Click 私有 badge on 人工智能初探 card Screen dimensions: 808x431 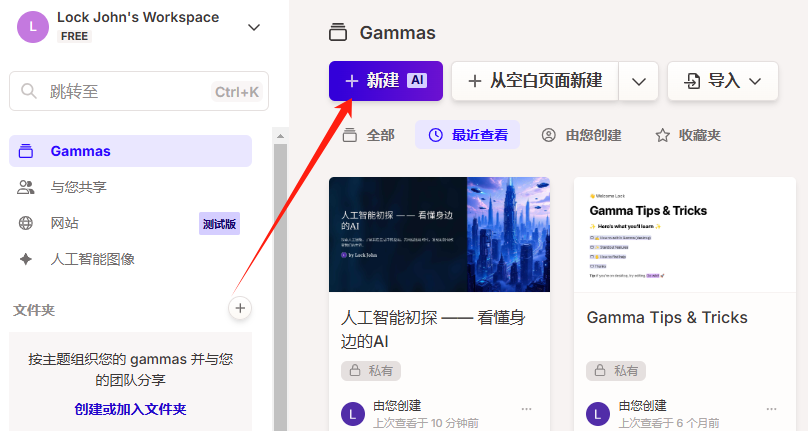371,371
